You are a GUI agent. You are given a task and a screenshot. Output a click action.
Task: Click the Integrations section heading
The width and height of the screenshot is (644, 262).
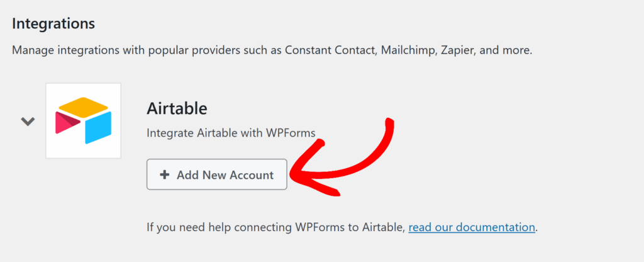pos(53,24)
